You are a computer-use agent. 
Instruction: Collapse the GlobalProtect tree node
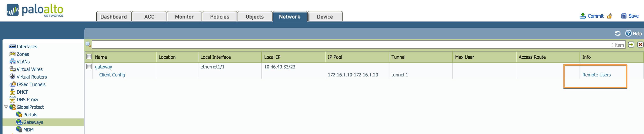pos(6,107)
